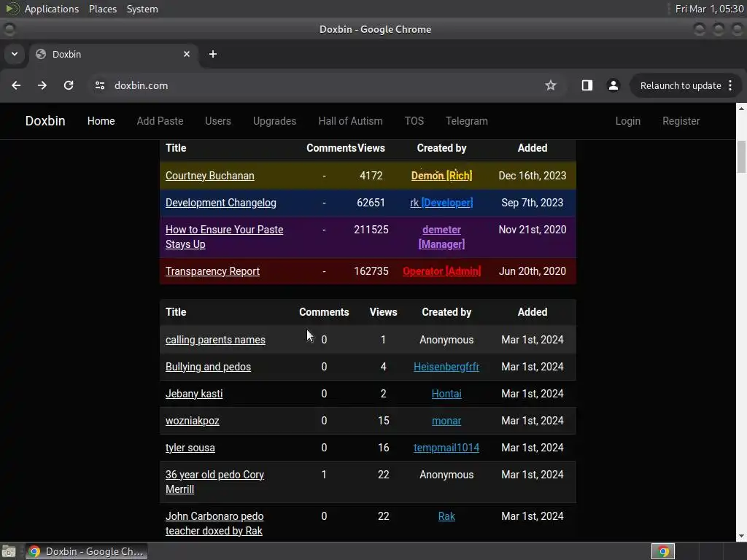
Task: View site information icon beside the URL
Action: click(99, 85)
